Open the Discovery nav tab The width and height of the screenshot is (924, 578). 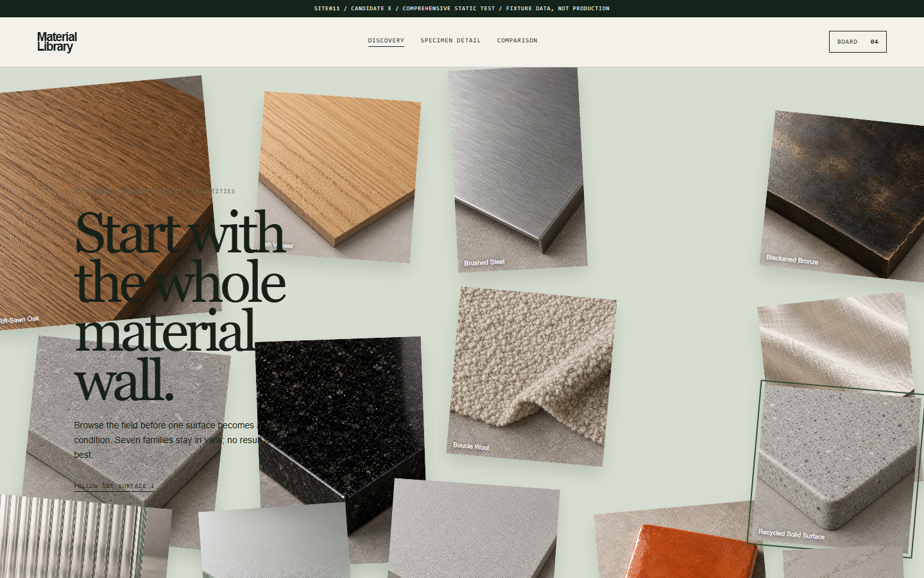pos(386,40)
